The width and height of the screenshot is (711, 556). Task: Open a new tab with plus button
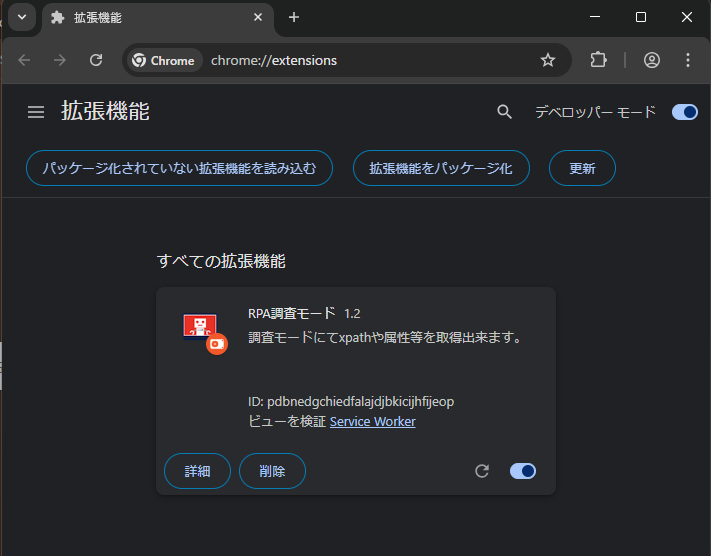pos(294,17)
